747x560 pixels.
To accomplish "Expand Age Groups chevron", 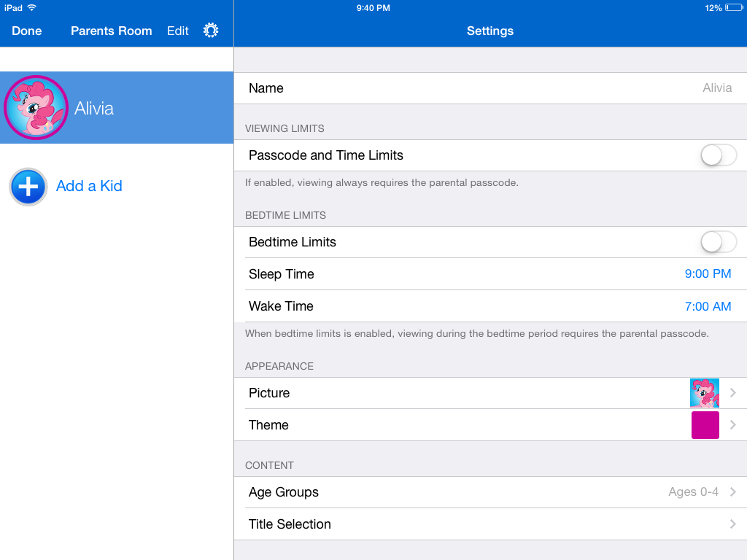I will pyautogui.click(x=733, y=492).
